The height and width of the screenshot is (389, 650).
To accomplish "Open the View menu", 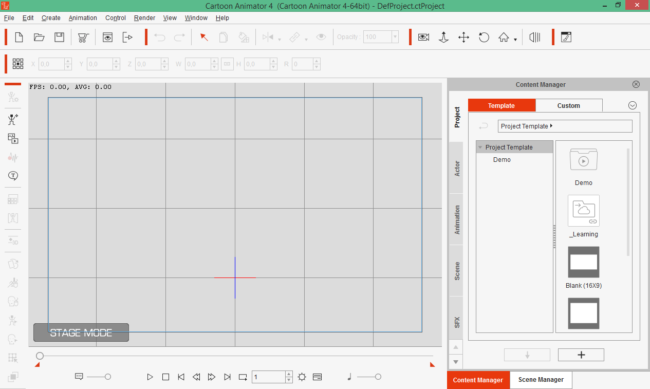I will click(170, 18).
